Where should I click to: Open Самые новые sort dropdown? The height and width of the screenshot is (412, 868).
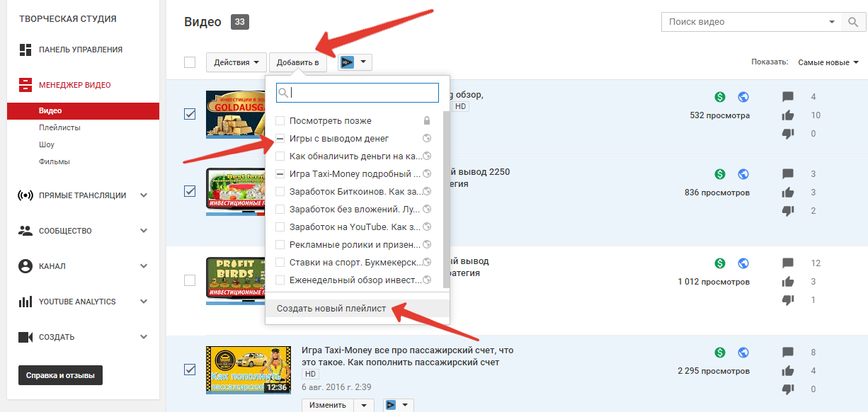829,62
